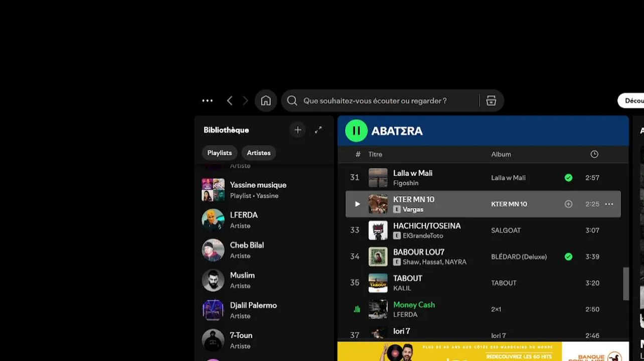This screenshot has width=644, height=361.
Task: Click Yassine musique playlist cover
Action: (x=213, y=190)
